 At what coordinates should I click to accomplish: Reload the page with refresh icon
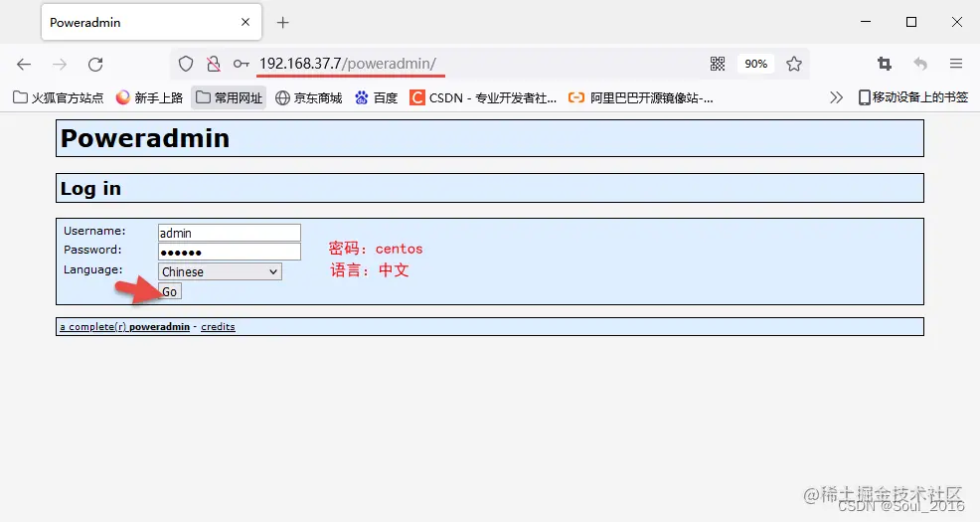click(95, 64)
